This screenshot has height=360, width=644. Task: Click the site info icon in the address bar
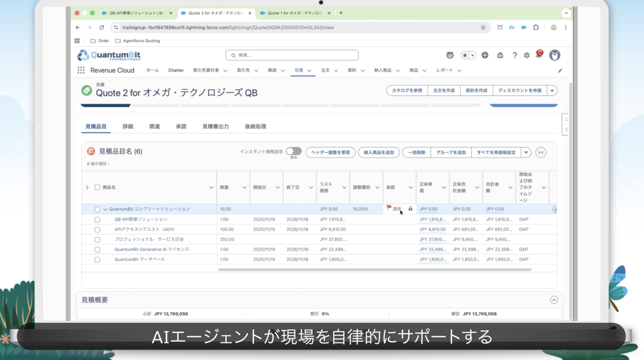click(x=116, y=27)
